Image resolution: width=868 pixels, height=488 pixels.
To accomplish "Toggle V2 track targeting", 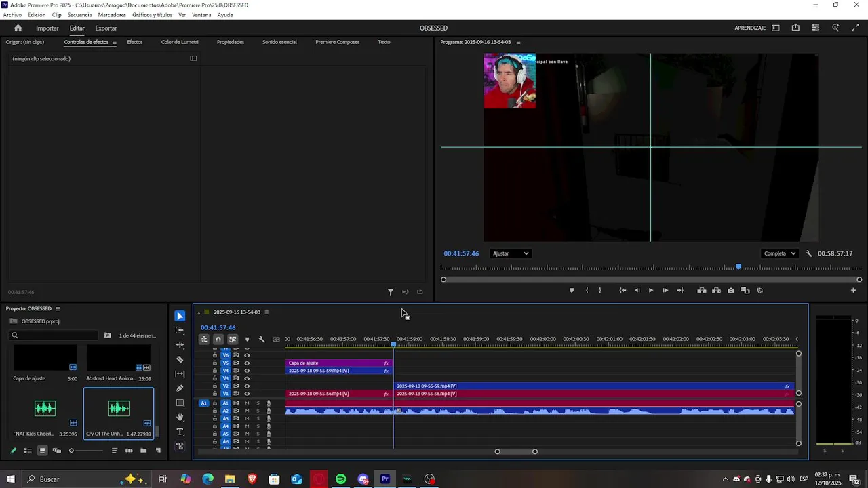I will (x=226, y=386).
